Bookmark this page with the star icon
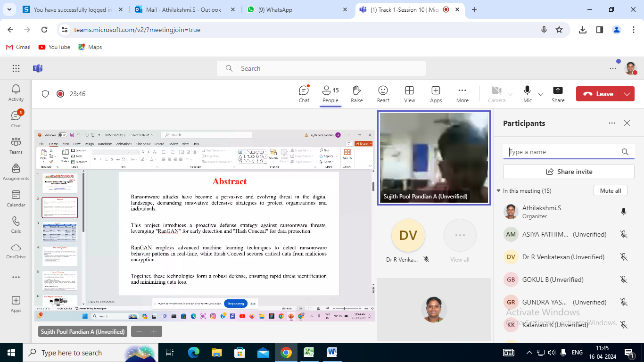This screenshot has width=644, height=362. pos(559,30)
